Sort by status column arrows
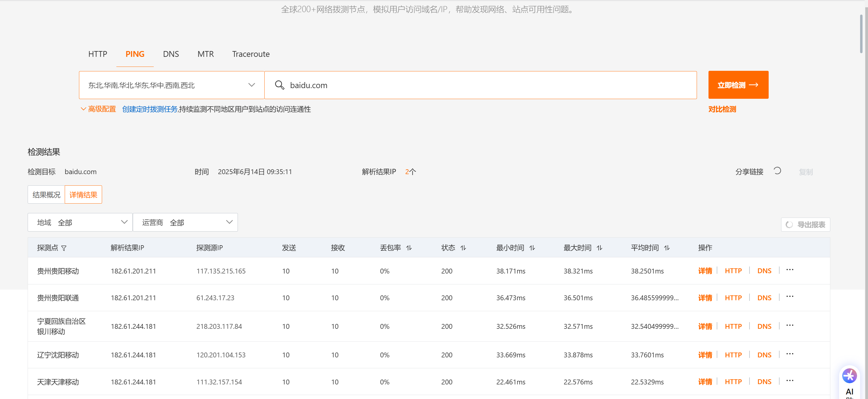This screenshot has width=868, height=399. pos(463,248)
